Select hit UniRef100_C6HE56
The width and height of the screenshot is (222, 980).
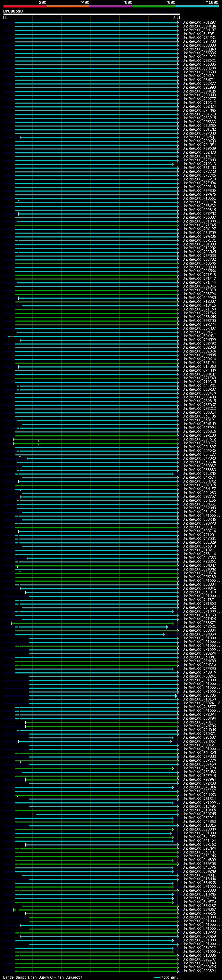(x=199, y=501)
